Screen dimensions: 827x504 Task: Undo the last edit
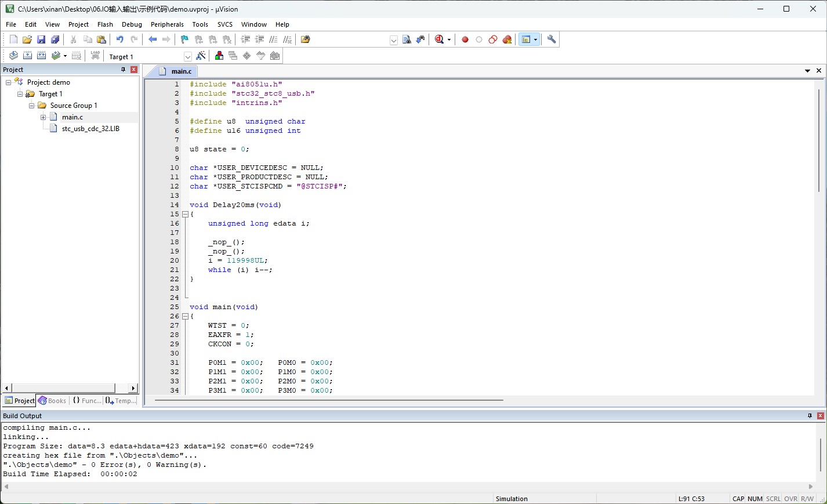tap(119, 39)
